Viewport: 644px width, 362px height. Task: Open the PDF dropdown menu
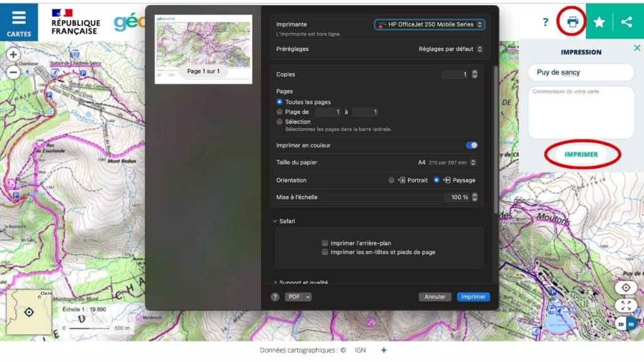298,297
